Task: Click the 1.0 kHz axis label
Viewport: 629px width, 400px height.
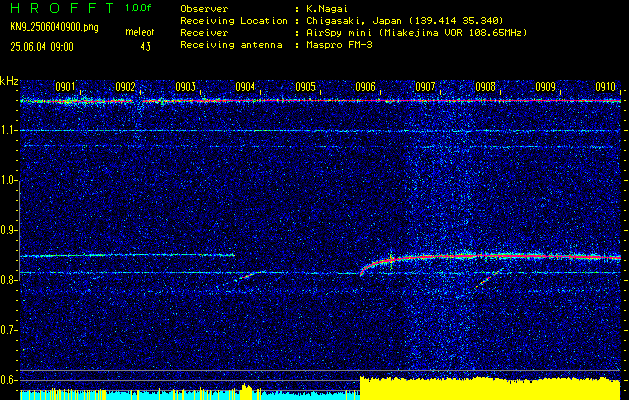Action: (9, 180)
